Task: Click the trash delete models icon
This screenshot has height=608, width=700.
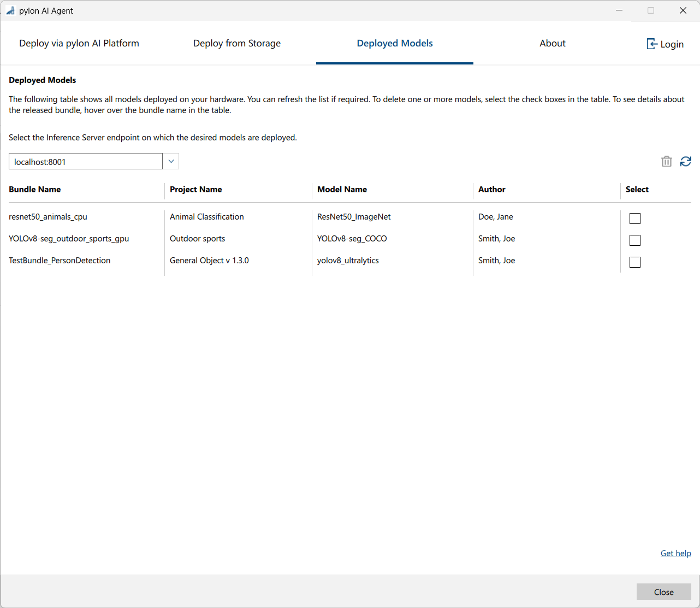Action: pos(666,161)
